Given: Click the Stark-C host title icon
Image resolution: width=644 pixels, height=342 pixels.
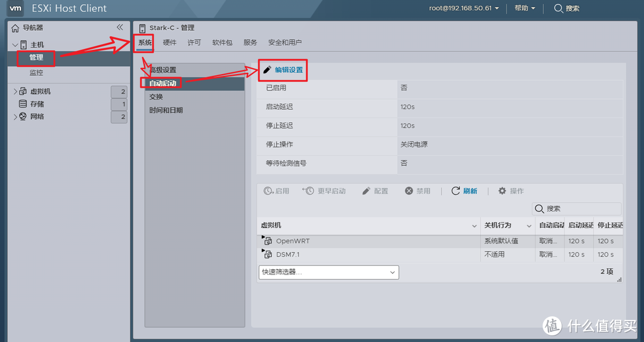Looking at the screenshot, I should point(142,28).
